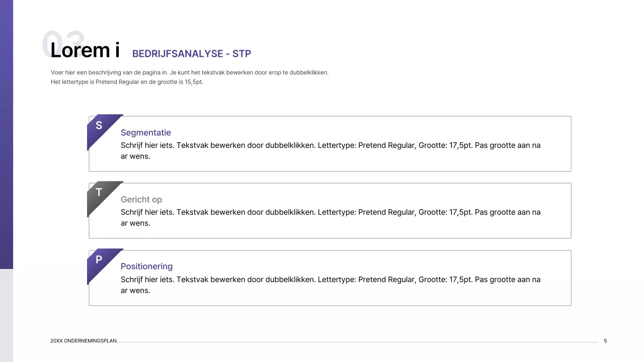Select the light gray bar below purple bar
Image resolution: width=644 pixels, height=362 pixels.
[6, 314]
